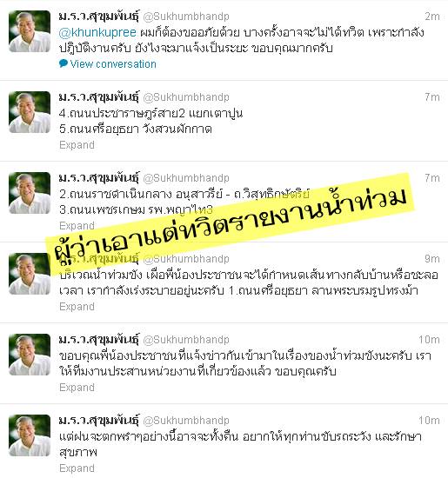Expand the 9m tweet about บริเวณน้ำท่วมขัง
The image size is (448, 478).
[x=77, y=307]
